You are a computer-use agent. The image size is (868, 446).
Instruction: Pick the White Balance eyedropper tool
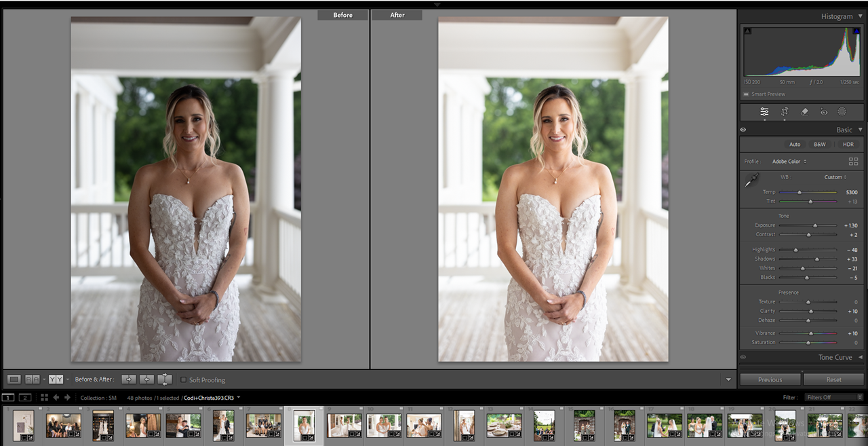(751, 181)
